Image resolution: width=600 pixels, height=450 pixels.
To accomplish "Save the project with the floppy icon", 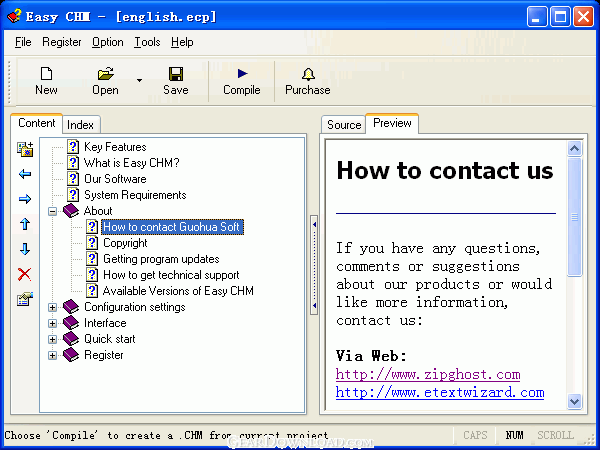I will pyautogui.click(x=176, y=74).
